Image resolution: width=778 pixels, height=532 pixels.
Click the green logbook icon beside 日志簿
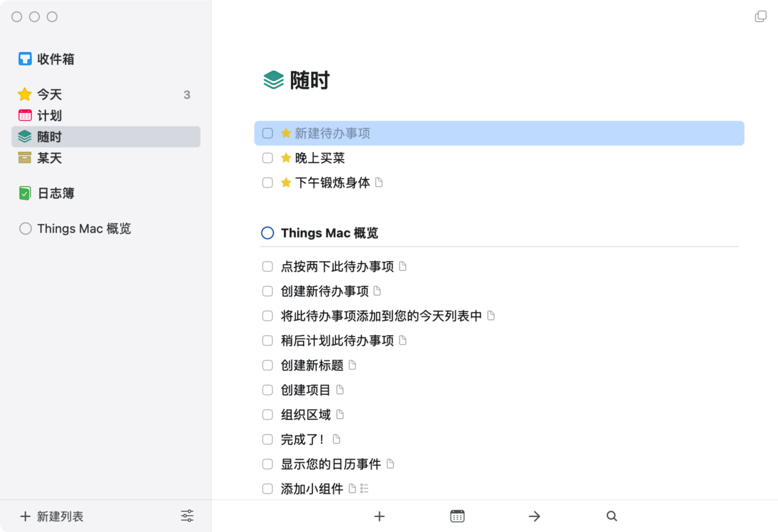point(25,193)
